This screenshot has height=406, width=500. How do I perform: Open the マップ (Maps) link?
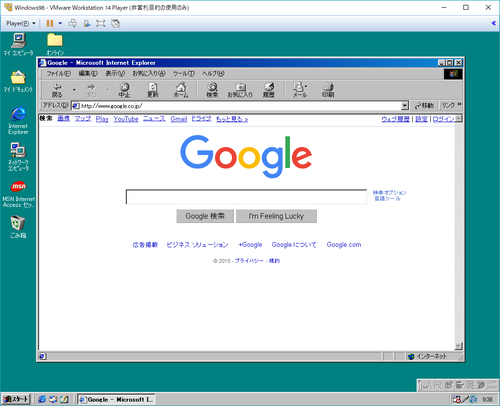click(x=83, y=119)
